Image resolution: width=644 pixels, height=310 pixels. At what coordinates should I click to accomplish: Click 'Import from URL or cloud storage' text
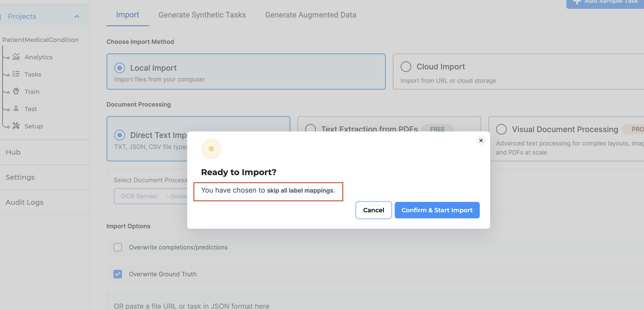[x=448, y=81]
